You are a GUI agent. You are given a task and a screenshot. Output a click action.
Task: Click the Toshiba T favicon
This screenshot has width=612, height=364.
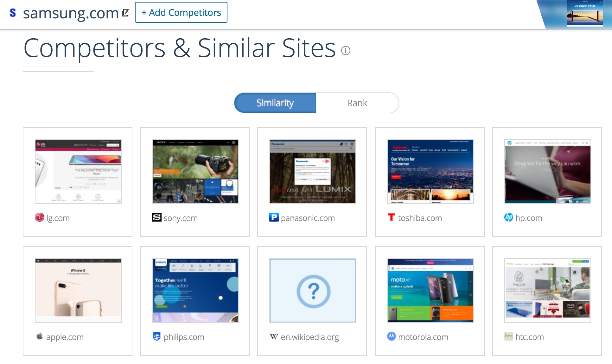pyautogui.click(x=392, y=217)
